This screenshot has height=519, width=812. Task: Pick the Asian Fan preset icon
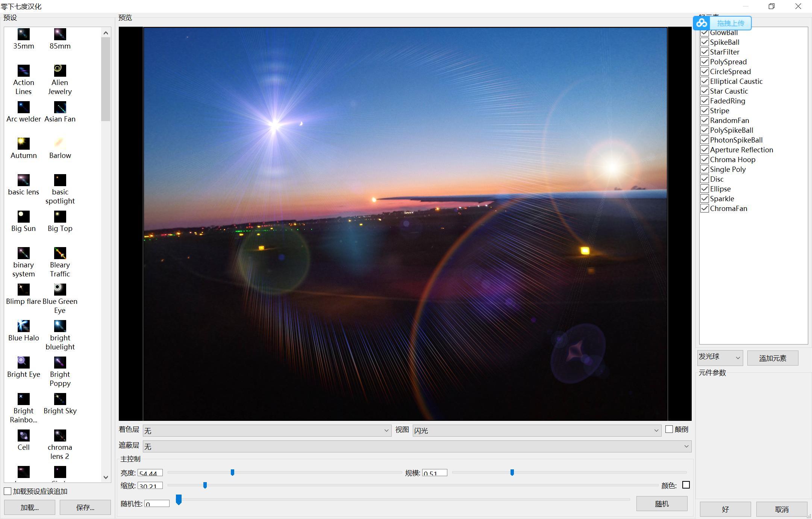(60, 107)
